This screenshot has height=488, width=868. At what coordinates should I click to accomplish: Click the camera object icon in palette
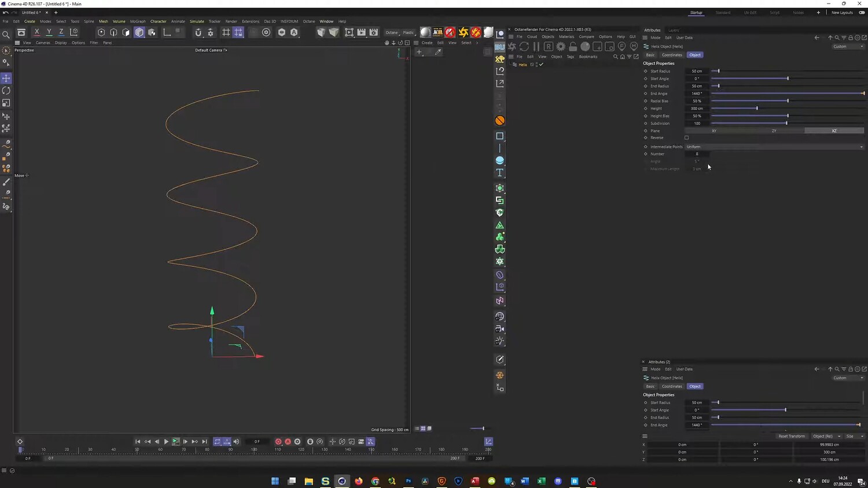coord(500,328)
